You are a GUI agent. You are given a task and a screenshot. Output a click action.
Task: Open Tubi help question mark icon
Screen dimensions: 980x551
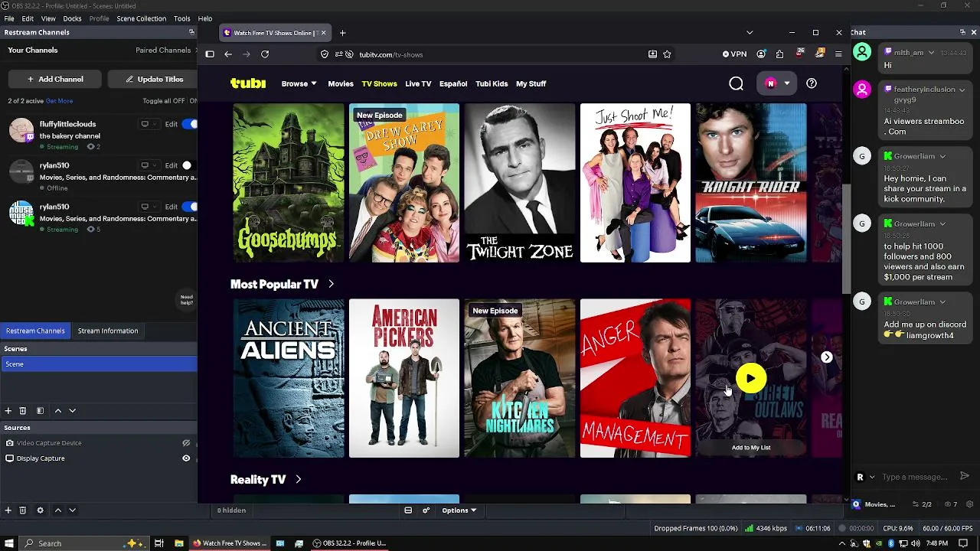point(811,83)
